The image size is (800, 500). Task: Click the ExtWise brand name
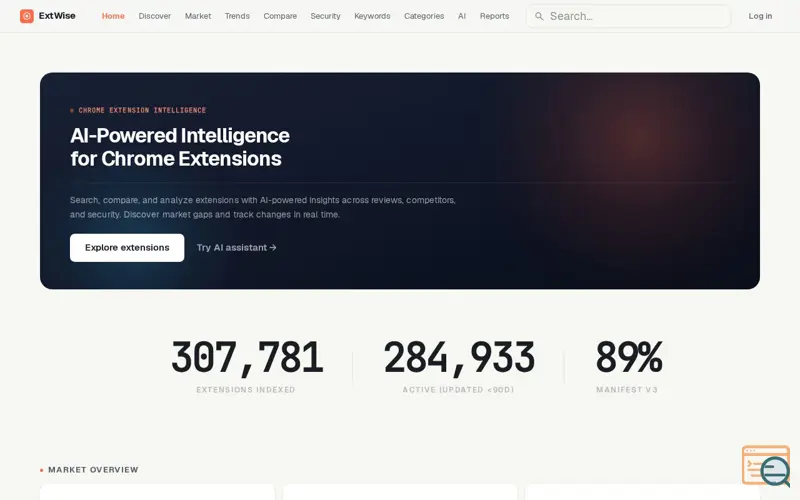[57, 16]
